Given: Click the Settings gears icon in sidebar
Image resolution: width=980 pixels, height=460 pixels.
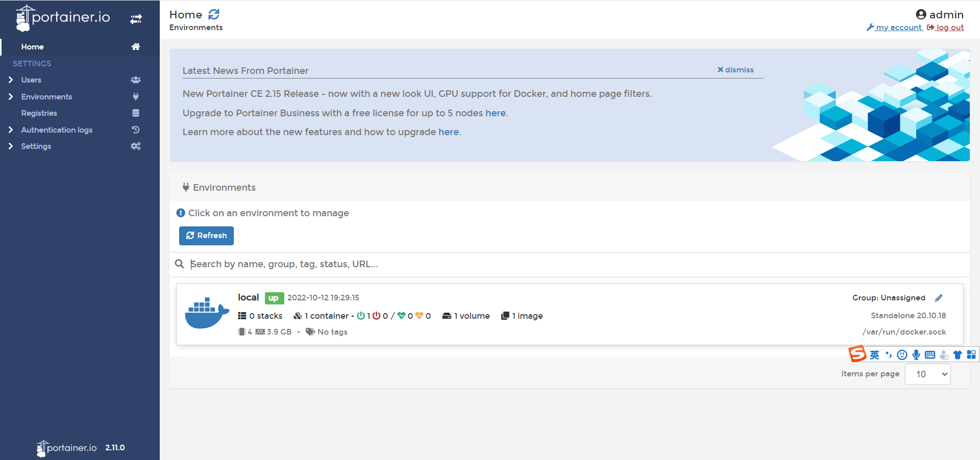Looking at the screenshot, I should click(x=136, y=146).
